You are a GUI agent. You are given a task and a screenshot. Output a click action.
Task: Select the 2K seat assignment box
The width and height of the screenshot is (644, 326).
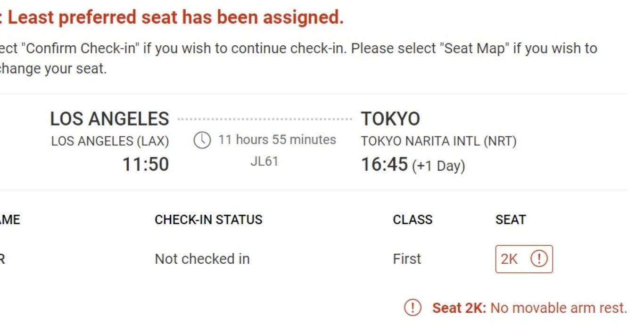pos(524,259)
